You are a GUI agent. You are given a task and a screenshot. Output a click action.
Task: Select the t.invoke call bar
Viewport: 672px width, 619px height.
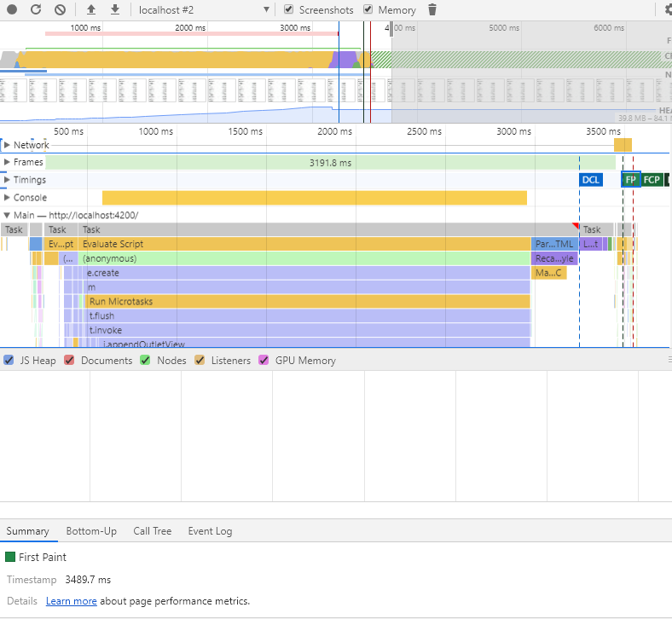click(x=308, y=330)
